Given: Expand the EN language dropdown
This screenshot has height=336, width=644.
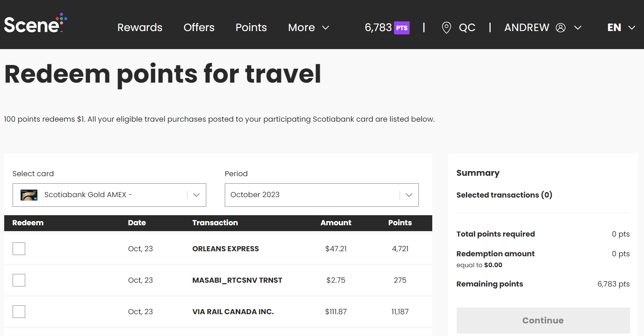Looking at the screenshot, I should [621, 28].
